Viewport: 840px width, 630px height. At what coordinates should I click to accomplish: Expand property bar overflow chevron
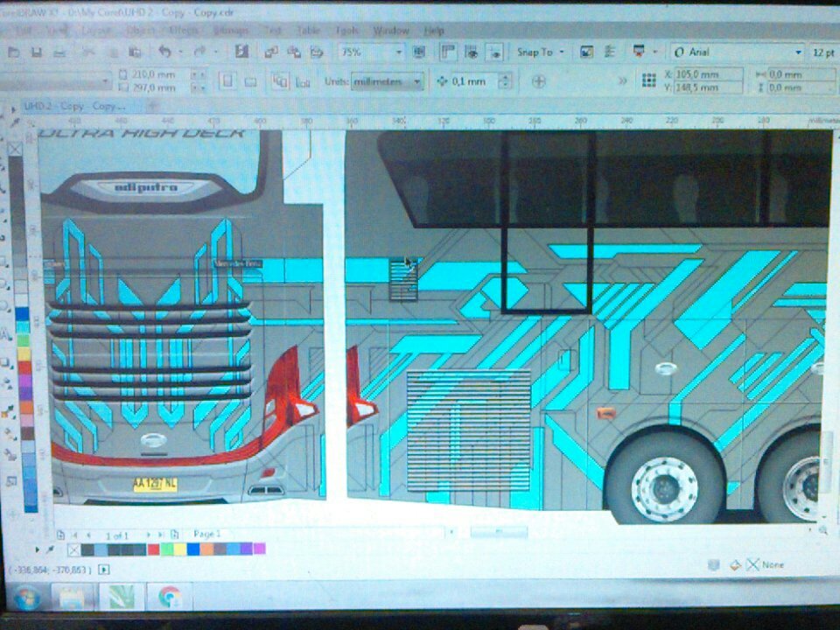(622, 80)
